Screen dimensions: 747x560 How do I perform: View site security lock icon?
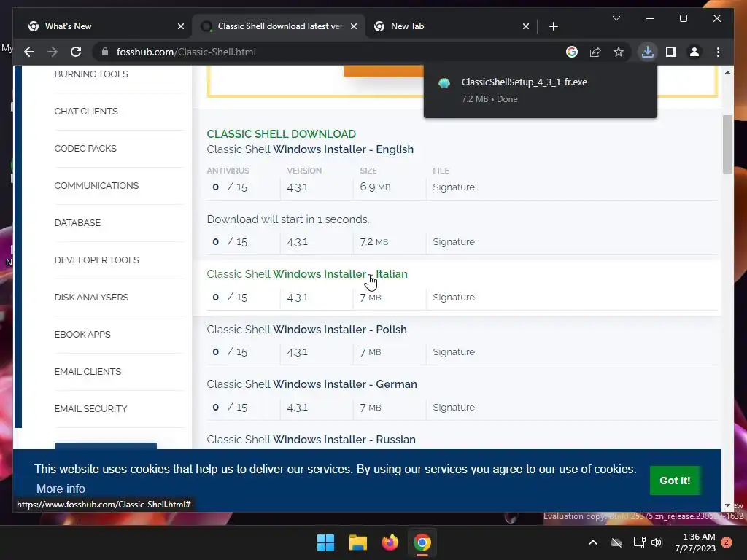105,52
